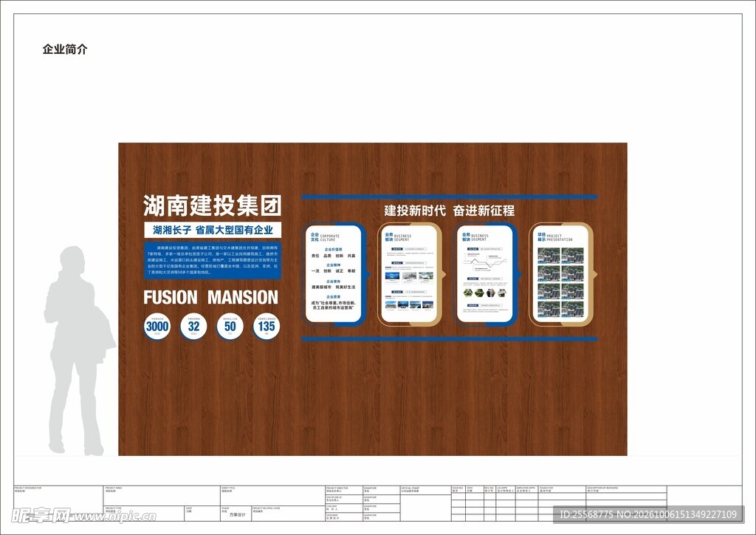
Task: Select the 企业愿景 heading in the culture panel
Action: point(333,296)
